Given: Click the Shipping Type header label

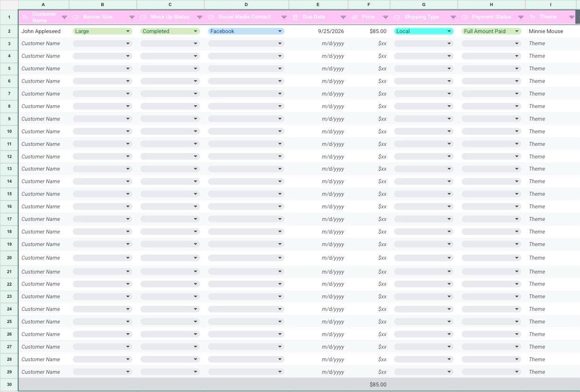Looking at the screenshot, I should click(422, 17).
